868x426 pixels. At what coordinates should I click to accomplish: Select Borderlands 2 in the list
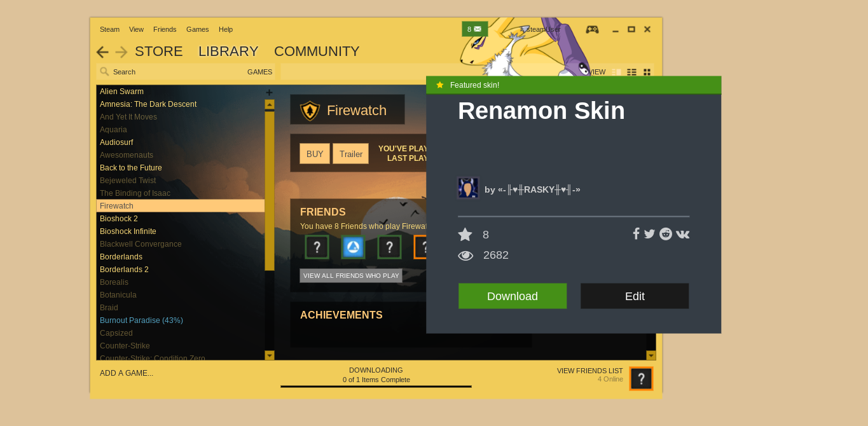(181, 270)
